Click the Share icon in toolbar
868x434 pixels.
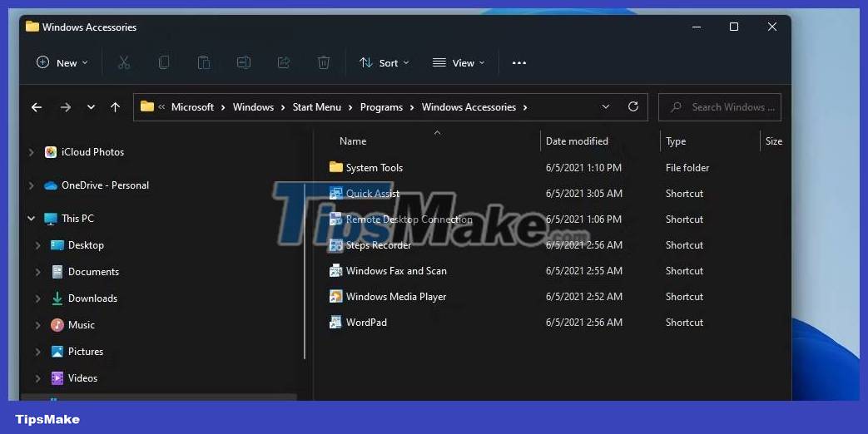pyautogui.click(x=284, y=62)
